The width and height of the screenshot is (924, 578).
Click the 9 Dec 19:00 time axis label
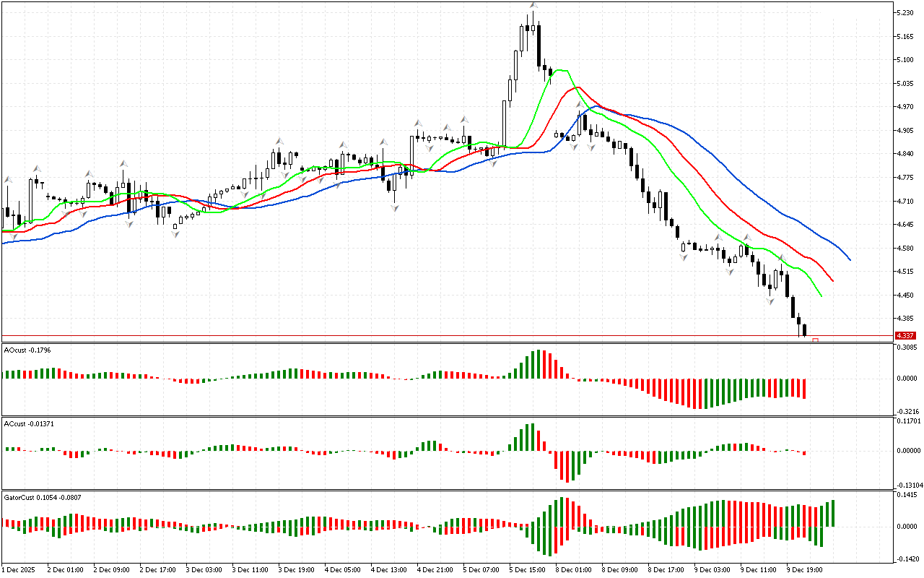pyautogui.click(x=805, y=569)
